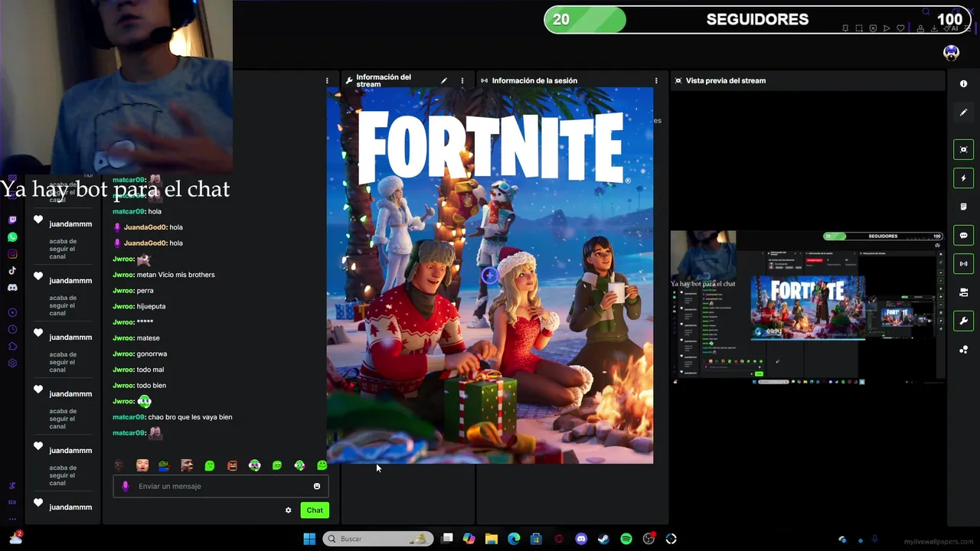Open the document page icon in right toolbar

pyautogui.click(x=963, y=207)
